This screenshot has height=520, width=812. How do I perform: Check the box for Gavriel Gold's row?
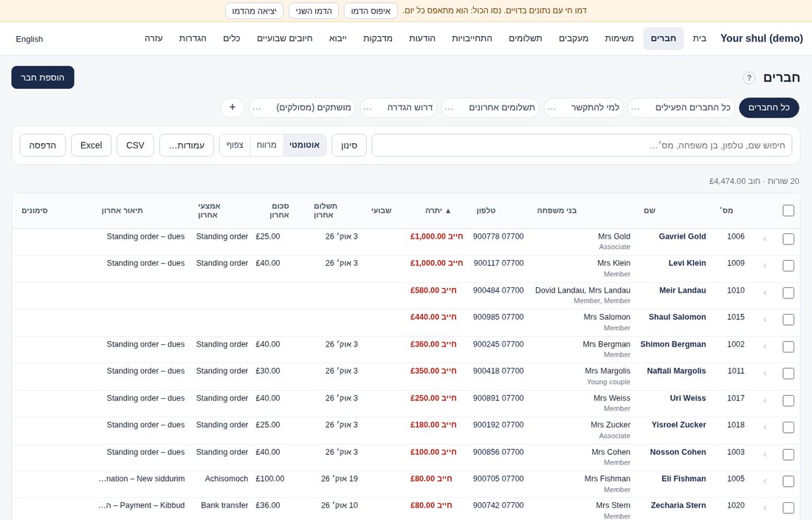pyautogui.click(x=788, y=239)
